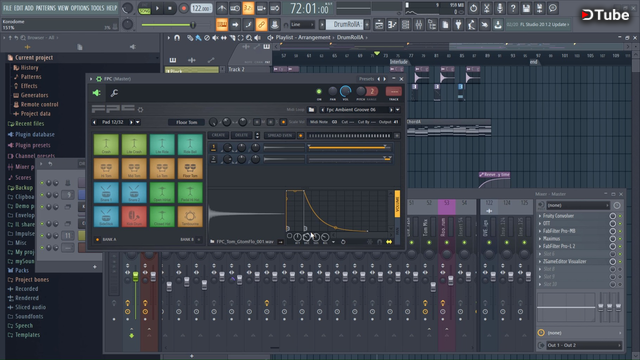Stop playback with the Stop button
This screenshot has width=640, height=360.
pos(170,8)
